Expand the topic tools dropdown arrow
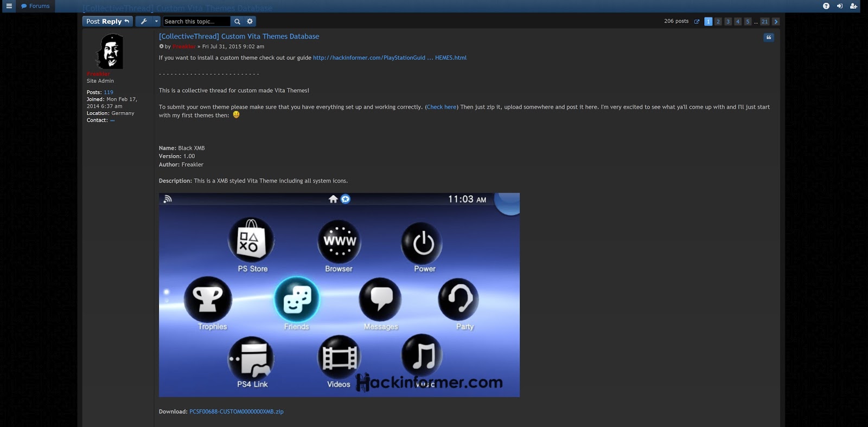 156,21
